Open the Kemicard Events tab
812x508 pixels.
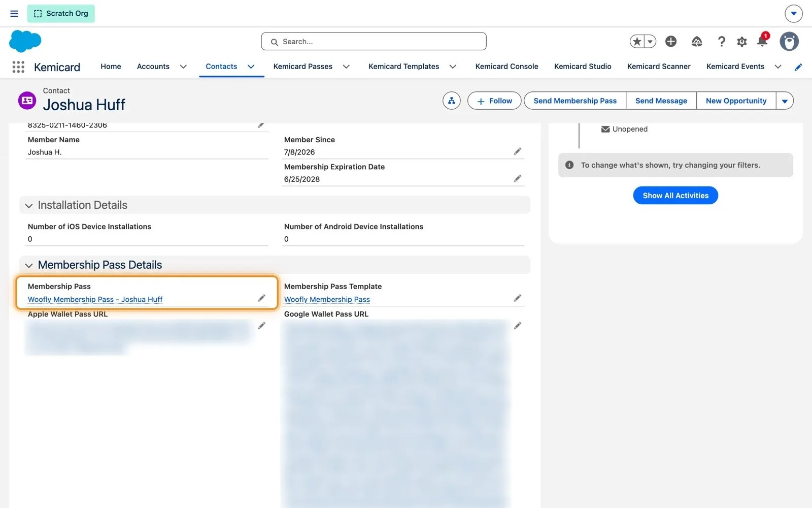point(735,67)
